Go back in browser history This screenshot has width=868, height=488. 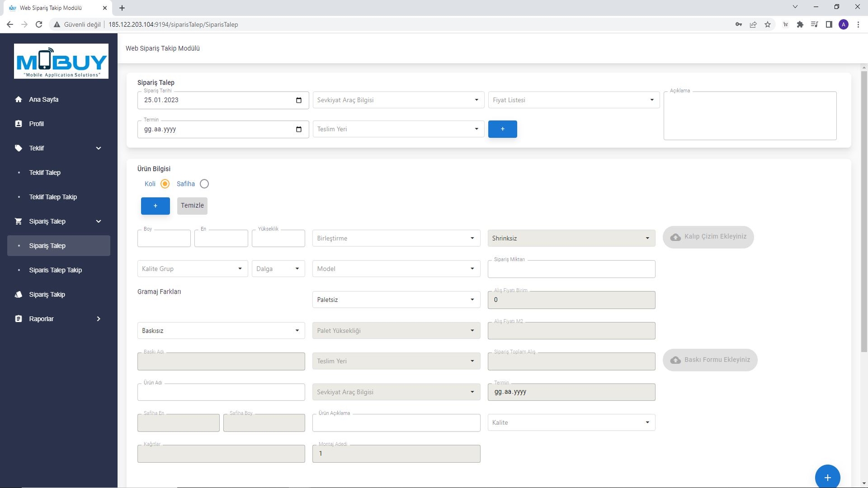[10, 24]
